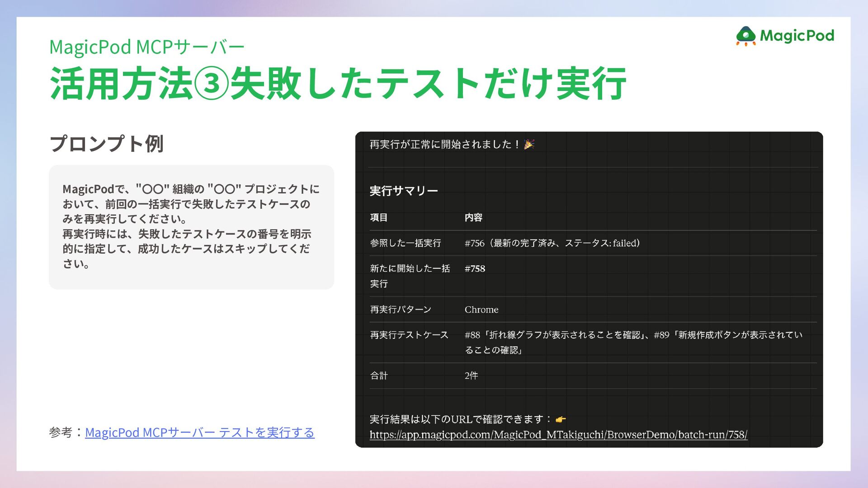Click the 実行サマリー heading
The width and height of the screenshot is (868, 488).
[x=403, y=191]
